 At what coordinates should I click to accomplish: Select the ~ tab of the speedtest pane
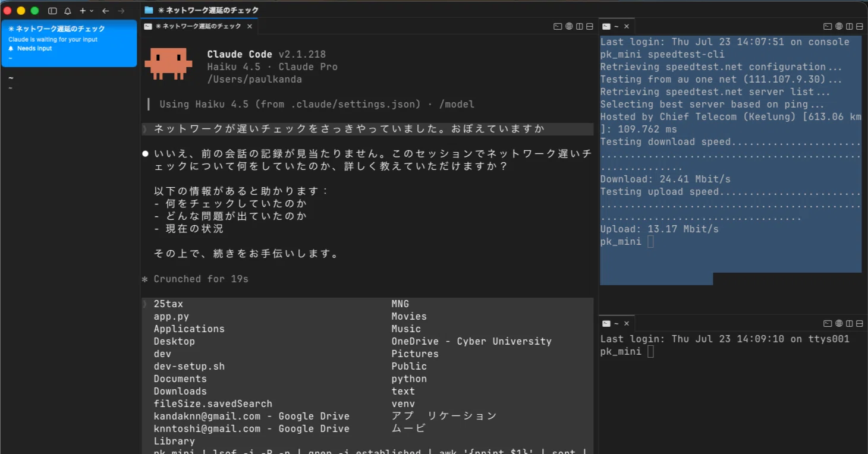click(x=617, y=26)
